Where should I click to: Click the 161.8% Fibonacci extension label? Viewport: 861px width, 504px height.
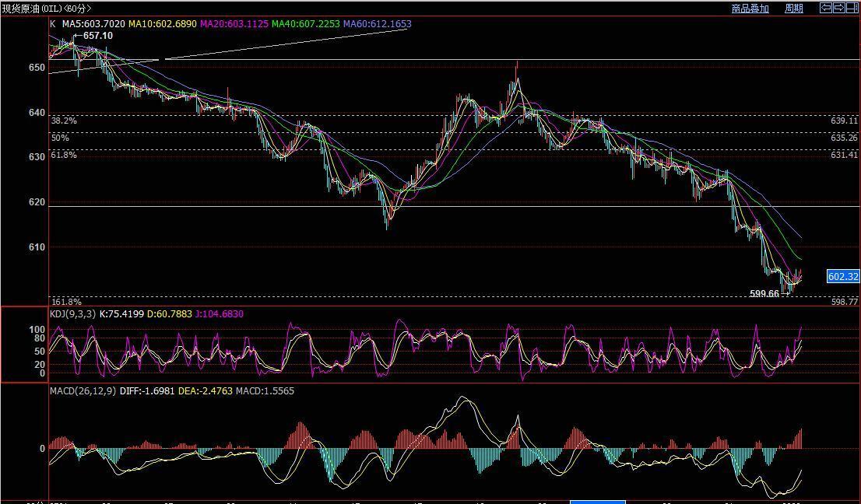click(x=66, y=302)
